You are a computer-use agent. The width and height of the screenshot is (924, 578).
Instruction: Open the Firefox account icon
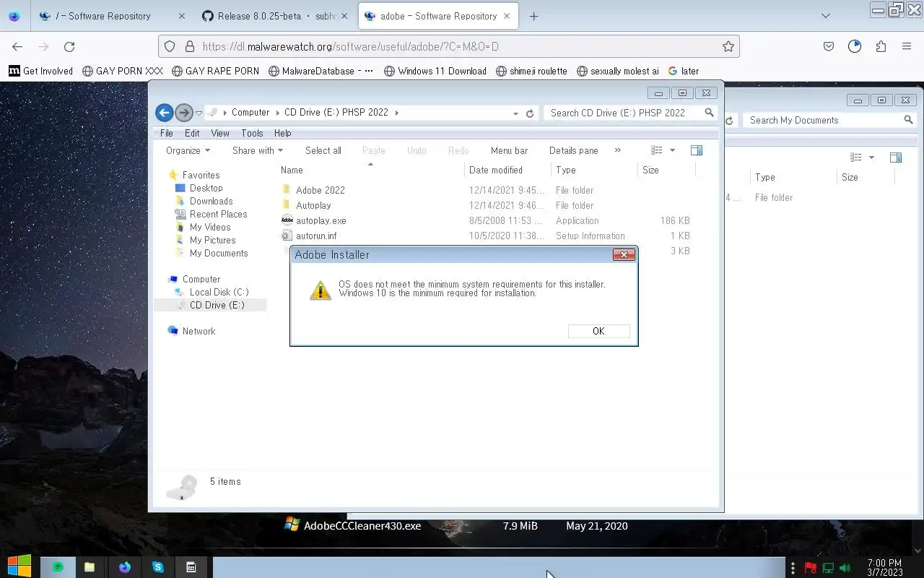855,46
